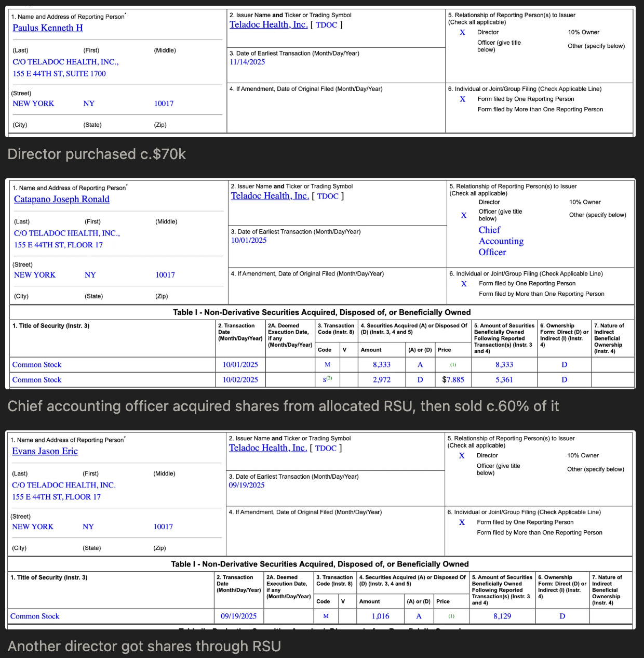Click Teladoc Health, Inc. link in Evans filing
Viewport: 644px width, 658px height.
[268, 448]
